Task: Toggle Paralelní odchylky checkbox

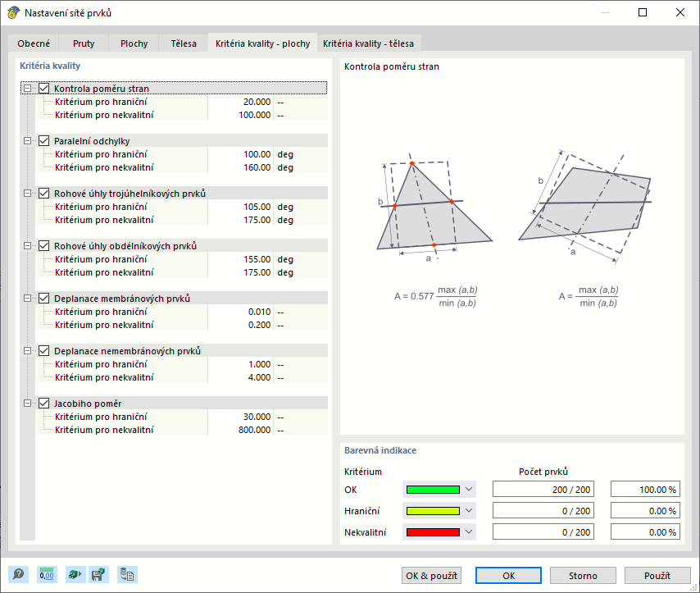Action: pos(43,141)
